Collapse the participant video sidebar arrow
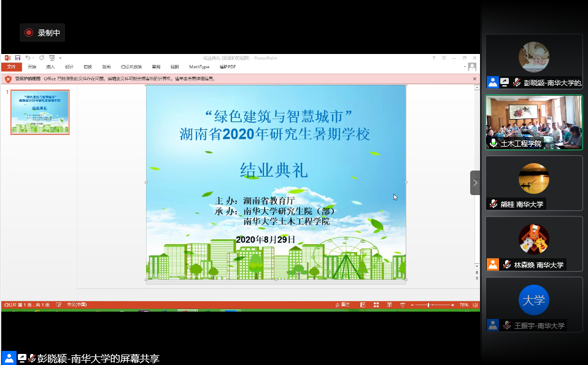The image size is (588, 365). pyautogui.click(x=474, y=183)
